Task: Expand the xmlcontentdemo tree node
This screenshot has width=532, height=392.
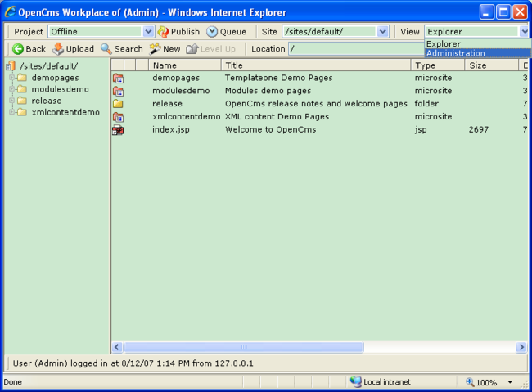Action: click(11, 112)
